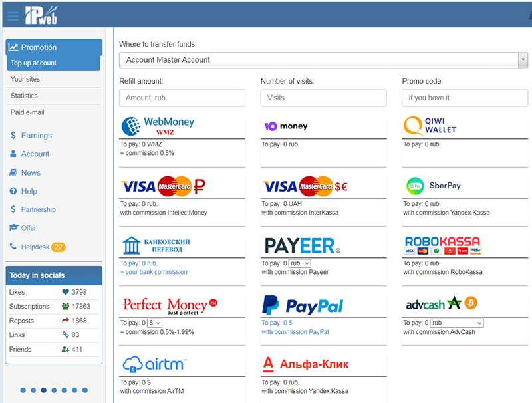Go to Partnership in the sidebar
The height and width of the screenshot is (403, 532).
[x=38, y=209]
